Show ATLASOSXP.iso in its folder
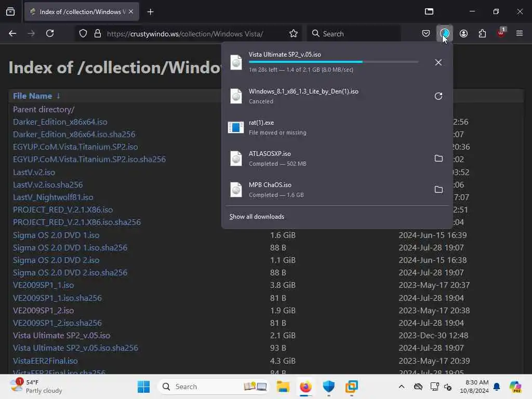This screenshot has width=532, height=399. pyautogui.click(x=438, y=158)
